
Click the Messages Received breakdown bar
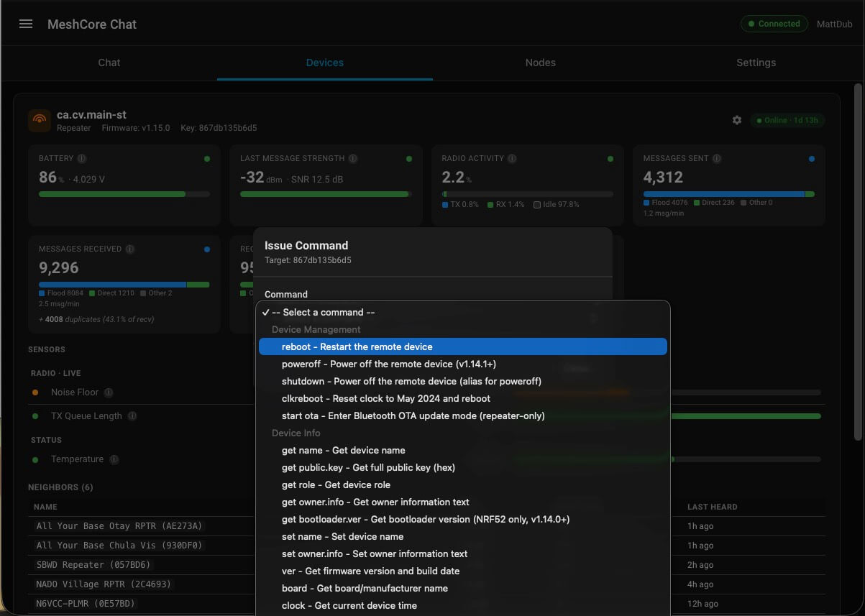[x=124, y=285]
